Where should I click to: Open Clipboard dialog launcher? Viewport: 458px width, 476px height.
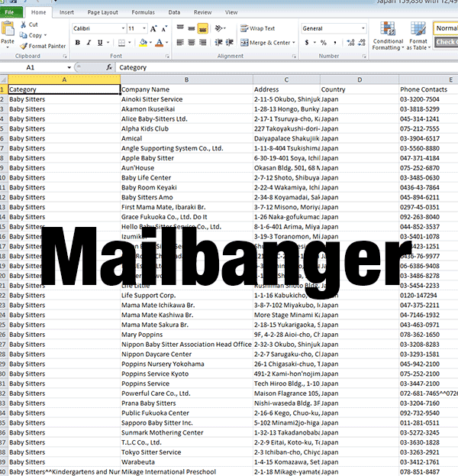65,57
